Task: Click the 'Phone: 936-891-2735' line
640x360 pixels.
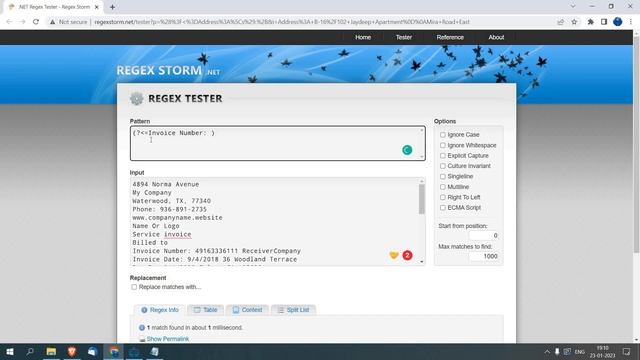Action: coord(169,209)
